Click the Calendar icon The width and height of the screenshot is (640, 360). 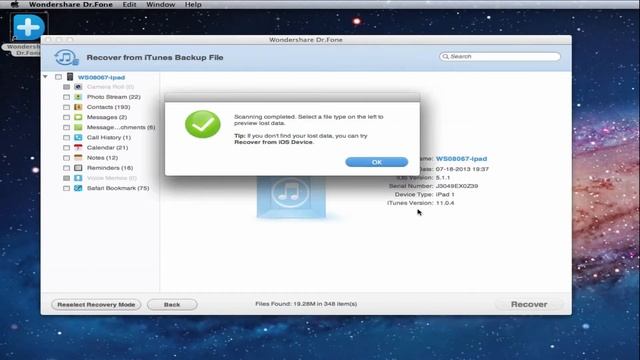78,147
